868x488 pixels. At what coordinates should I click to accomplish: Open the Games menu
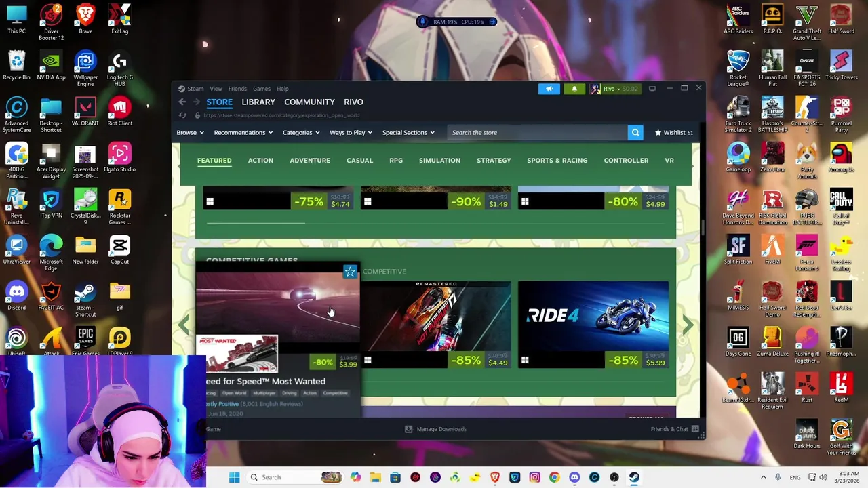(x=262, y=89)
